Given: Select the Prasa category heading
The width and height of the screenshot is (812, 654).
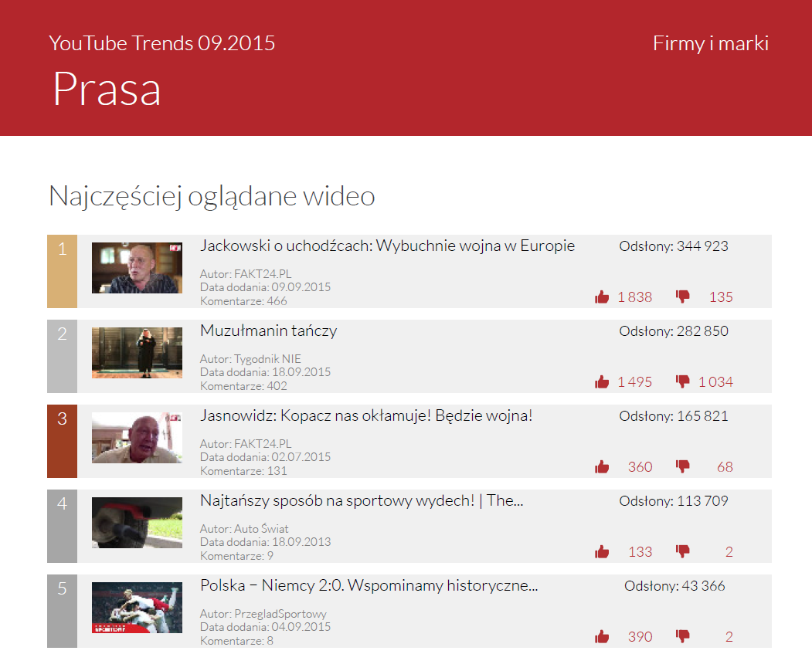Looking at the screenshot, I should [x=106, y=92].
